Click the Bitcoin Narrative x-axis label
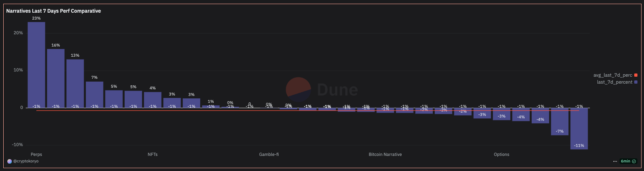 click(385, 154)
